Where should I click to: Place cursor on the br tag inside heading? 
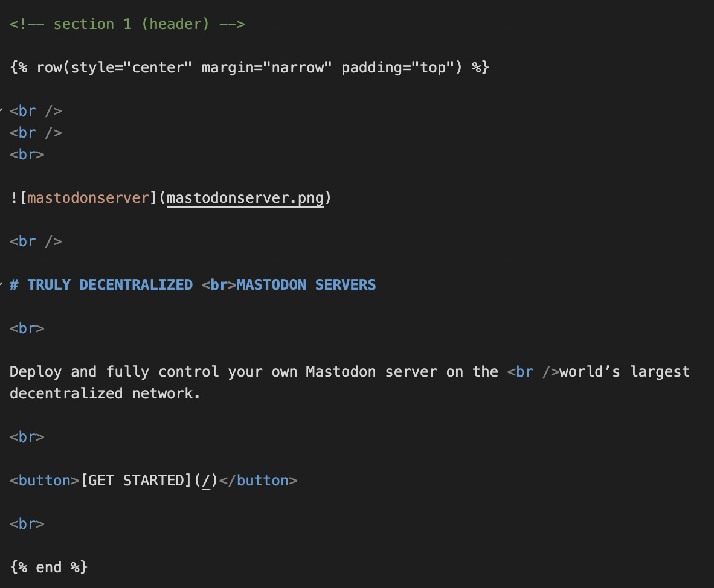(x=219, y=285)
